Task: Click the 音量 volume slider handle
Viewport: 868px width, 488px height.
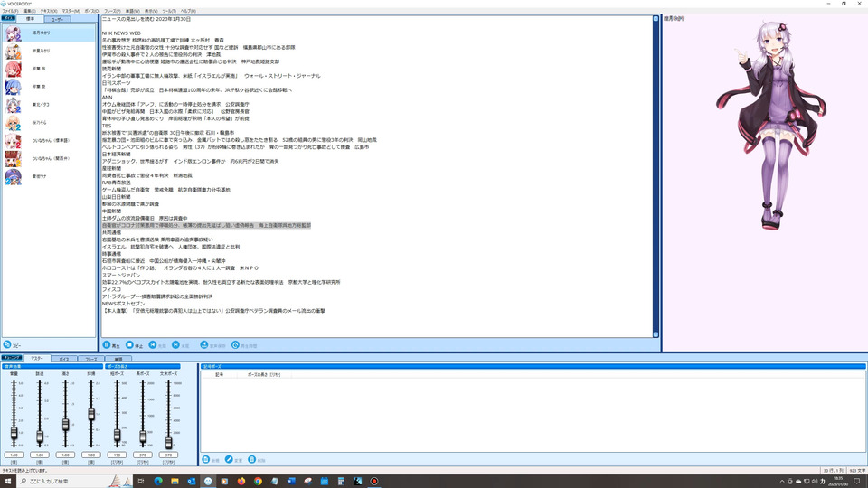Action: 14,433
